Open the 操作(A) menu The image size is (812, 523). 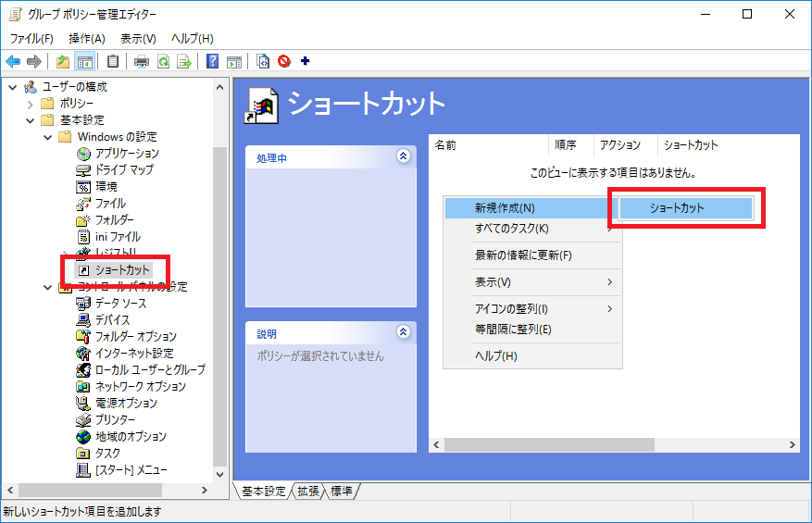point(87,38)
